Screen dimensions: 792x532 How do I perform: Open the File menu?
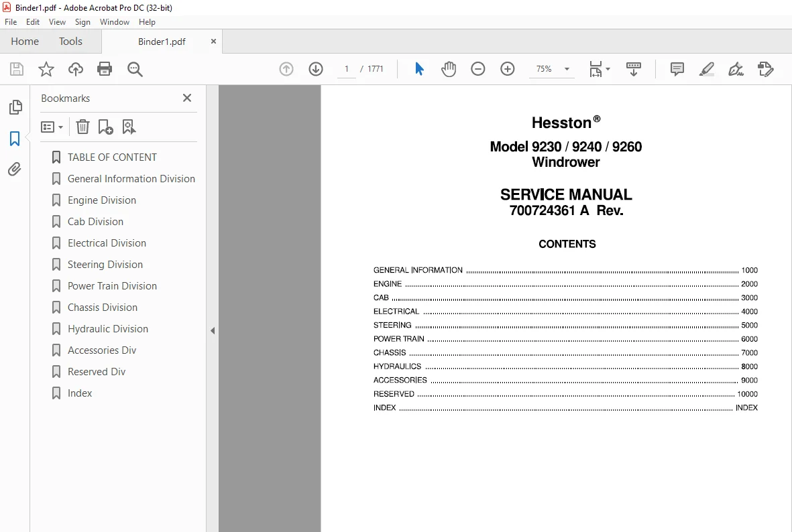(11, 21)
